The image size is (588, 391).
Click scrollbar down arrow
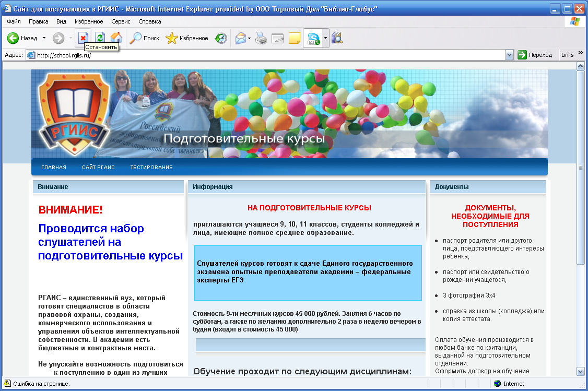click(580, 372)
